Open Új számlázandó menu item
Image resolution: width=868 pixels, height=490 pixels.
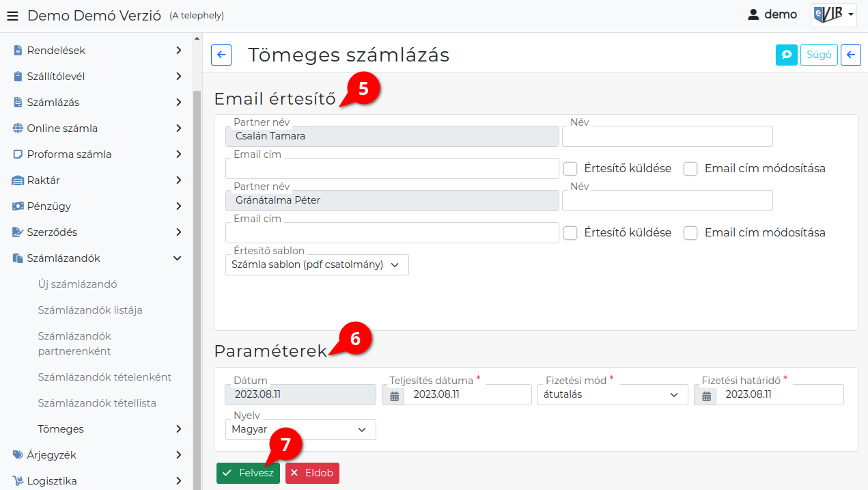(79, 284)
